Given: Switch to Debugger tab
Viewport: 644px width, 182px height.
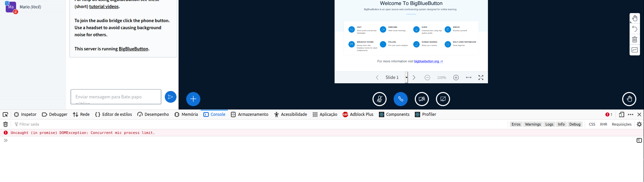Looking at the screenshot, I should click(x=54, y=115).
